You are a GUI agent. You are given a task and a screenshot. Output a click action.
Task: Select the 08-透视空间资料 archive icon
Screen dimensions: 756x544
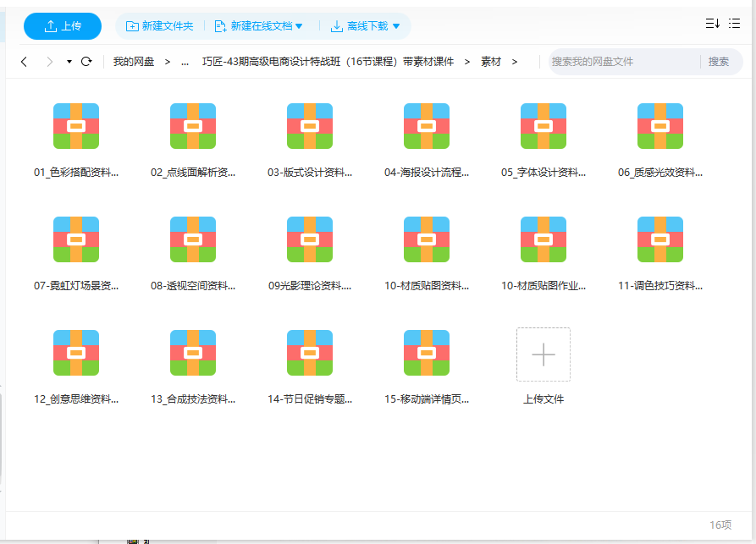(x=193, y=239)
